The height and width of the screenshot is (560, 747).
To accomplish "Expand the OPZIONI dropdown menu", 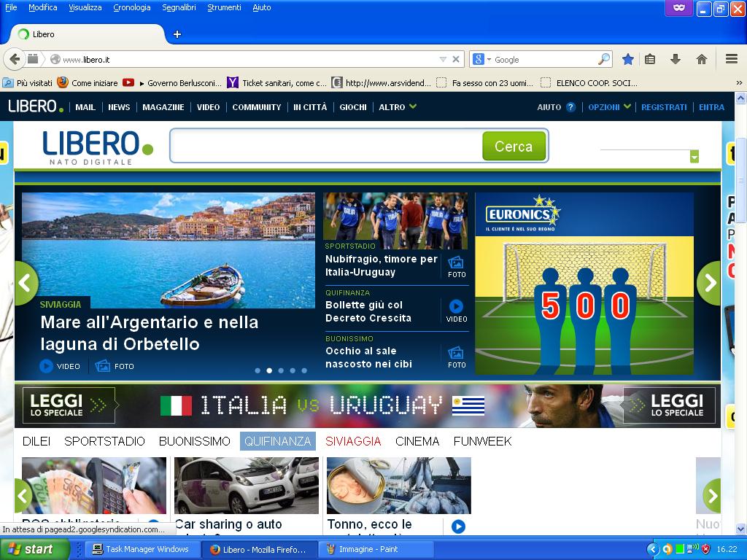I will point(609,107).
